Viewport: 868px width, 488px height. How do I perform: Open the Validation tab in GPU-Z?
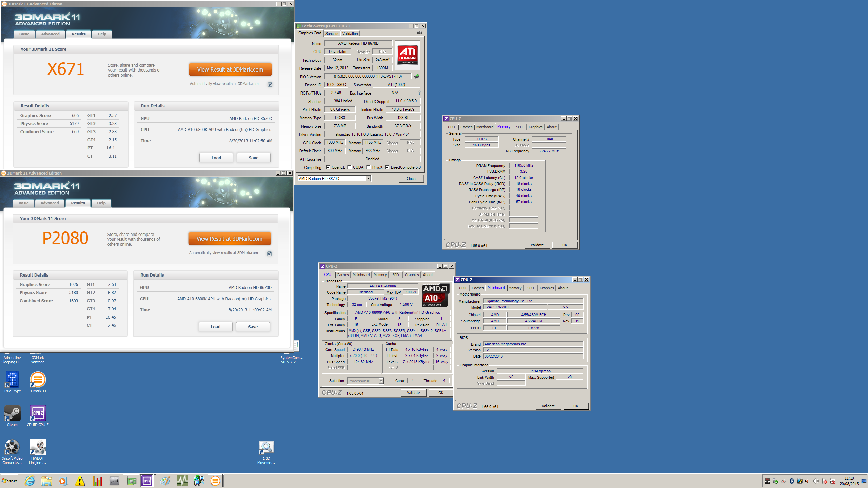click(350, 33)
